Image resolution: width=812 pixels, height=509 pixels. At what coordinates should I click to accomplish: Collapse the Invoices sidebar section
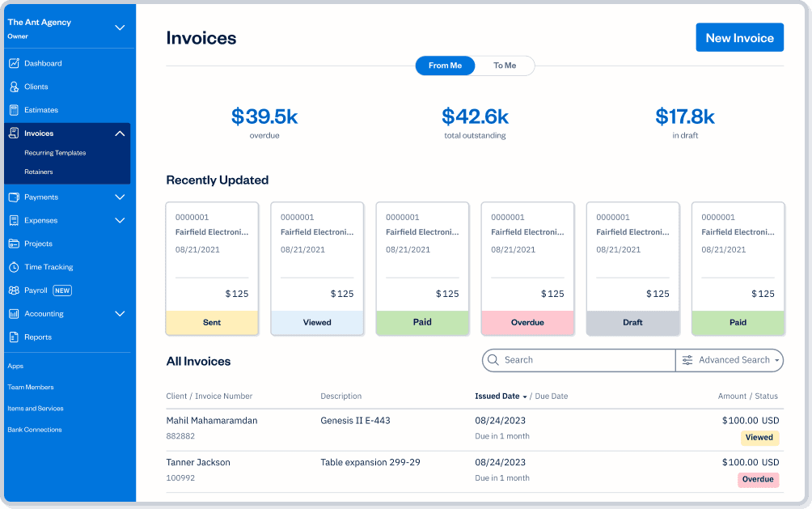click(x=120, y=134)
